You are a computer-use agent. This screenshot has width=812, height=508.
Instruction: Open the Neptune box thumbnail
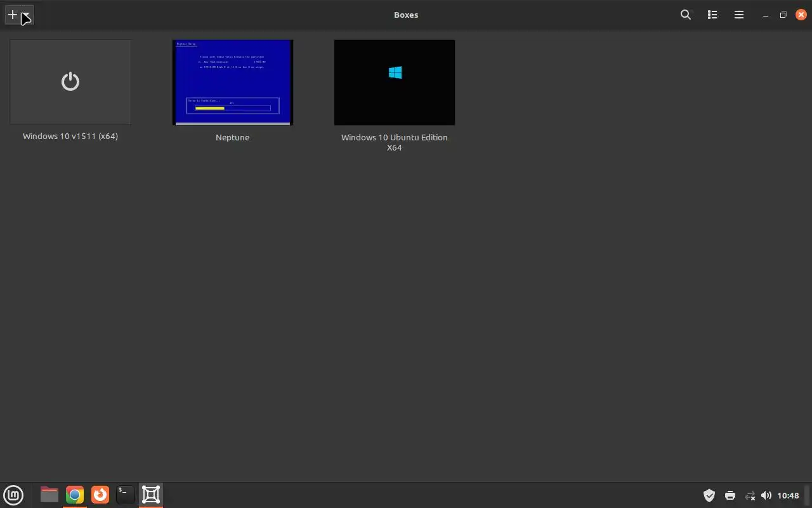click(233, 83)
